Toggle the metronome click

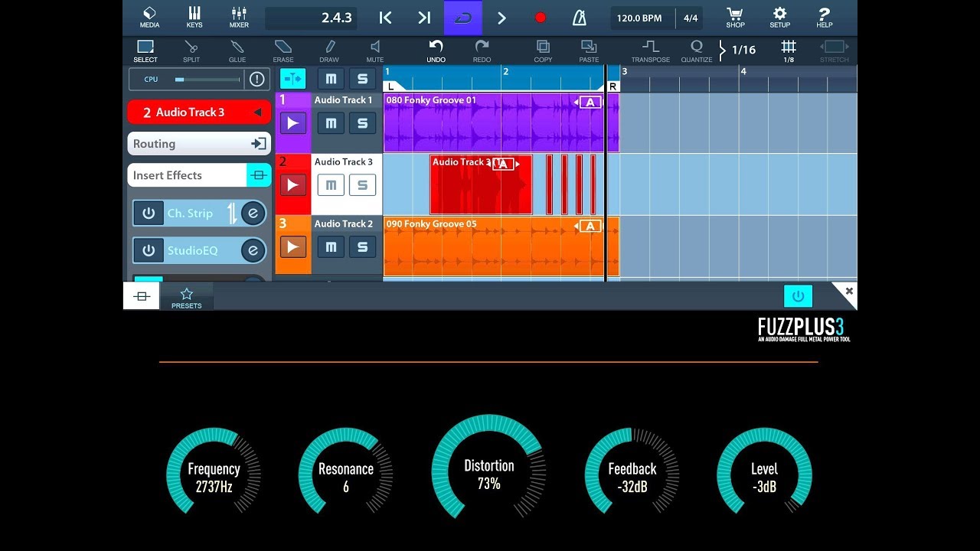click(580, 18)
